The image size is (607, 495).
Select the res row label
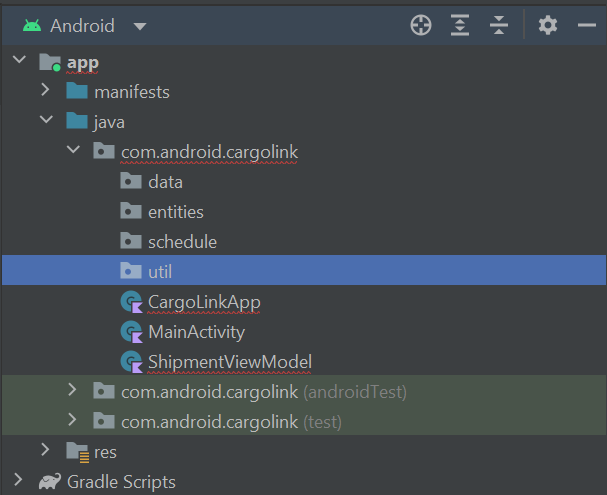click(105, 452)
